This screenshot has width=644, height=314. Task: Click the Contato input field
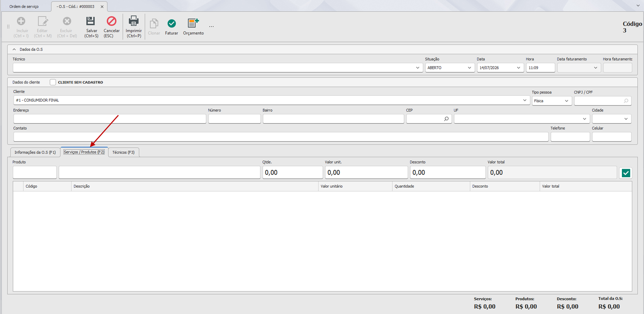click(x=281, y=137)
